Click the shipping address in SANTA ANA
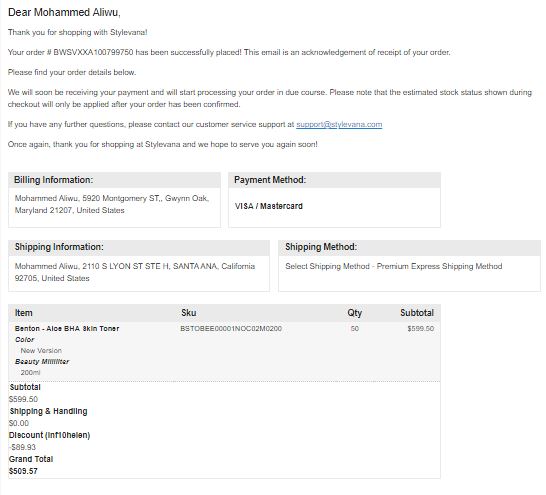The height and width of the screenshot is (495, 546). (x=135, y=272)
